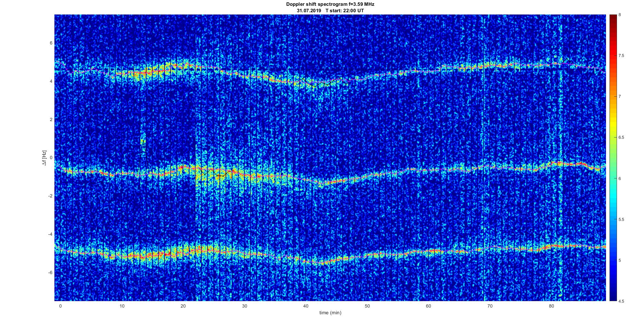Click the title 'Doppler shift spectrogram f=3.59 MHz'
This screenshot has width=644, height=323.
pos(330,5)
